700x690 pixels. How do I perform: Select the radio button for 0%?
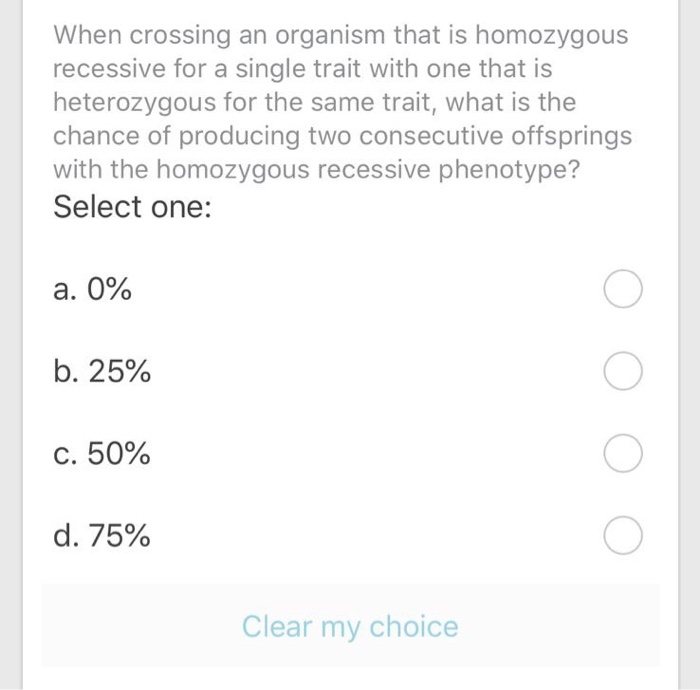[x=623, y=289]
